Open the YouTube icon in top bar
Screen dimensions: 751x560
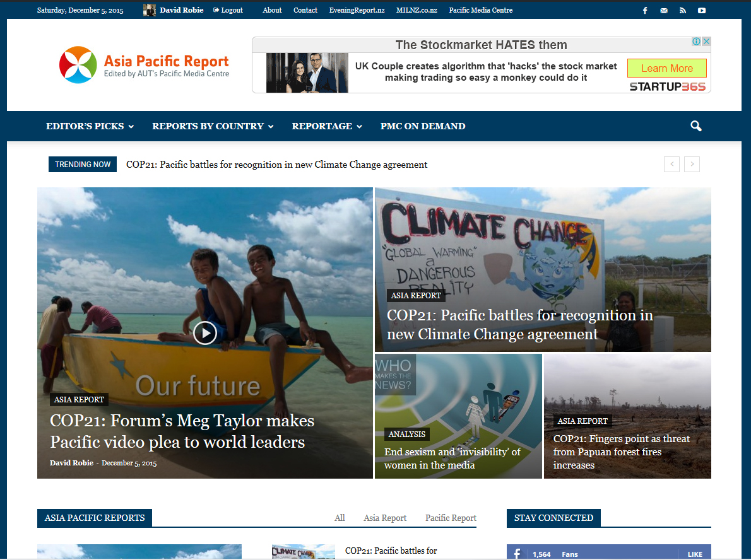point(702,11)
